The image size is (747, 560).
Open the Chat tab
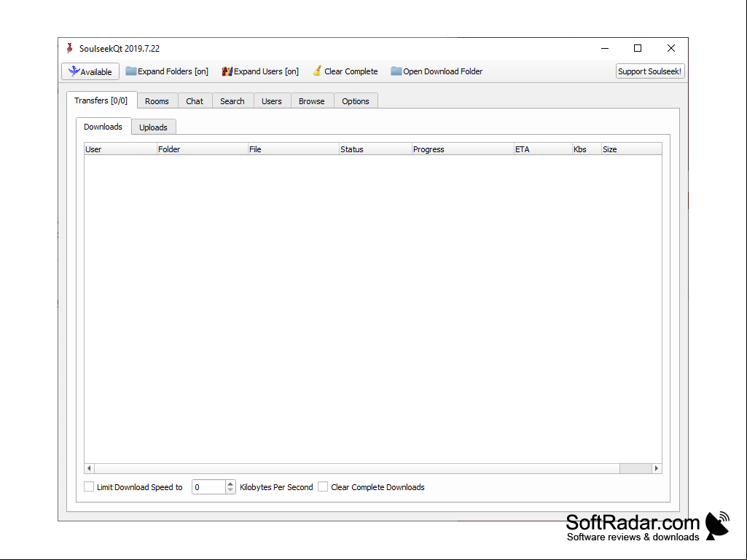(x=195, y=101)
